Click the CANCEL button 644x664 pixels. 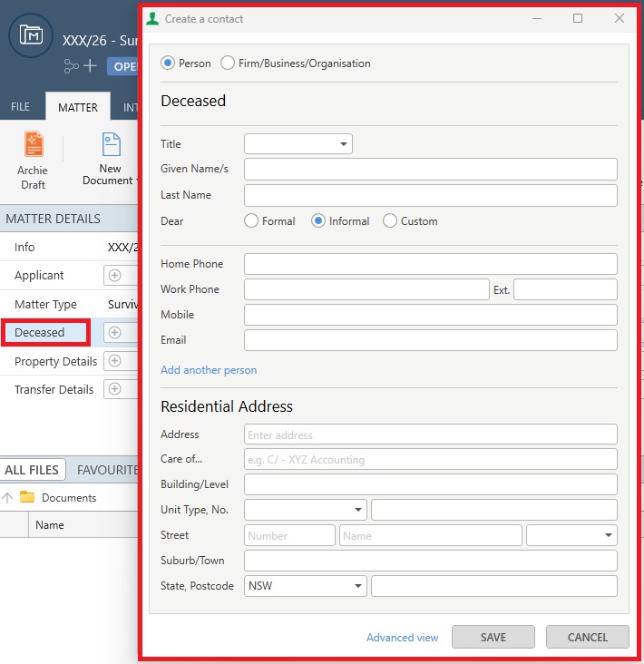587,637
